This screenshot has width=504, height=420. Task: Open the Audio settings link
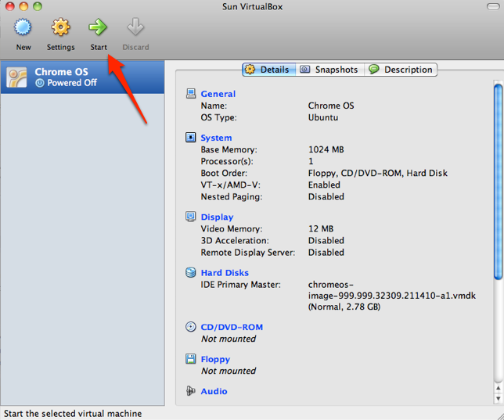(214, 391)
